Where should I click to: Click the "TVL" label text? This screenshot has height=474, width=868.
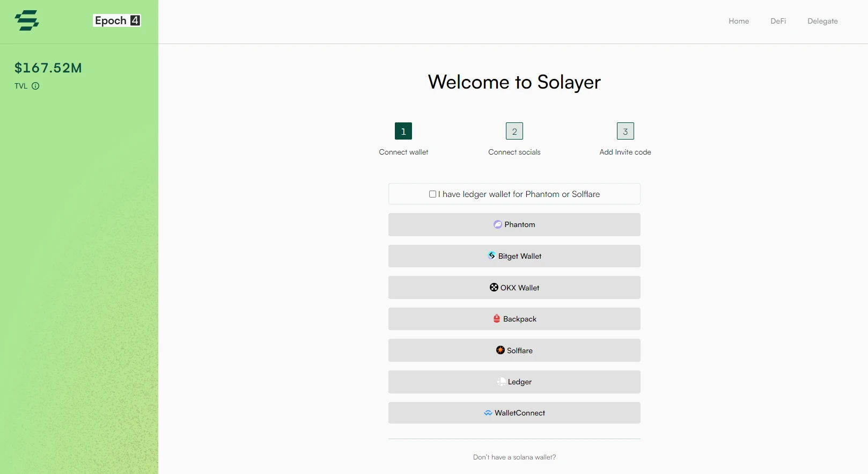[x=21, y=86]
